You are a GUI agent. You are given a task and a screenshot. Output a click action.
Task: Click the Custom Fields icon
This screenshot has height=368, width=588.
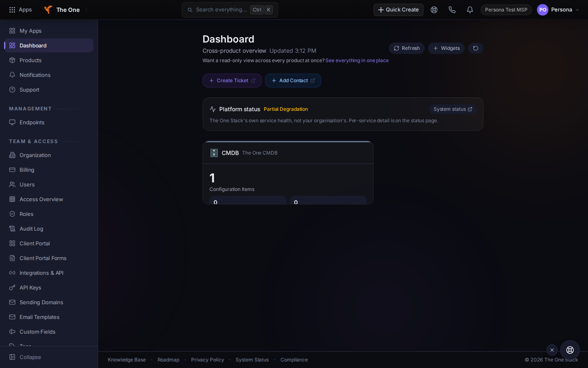click(12, 332)
